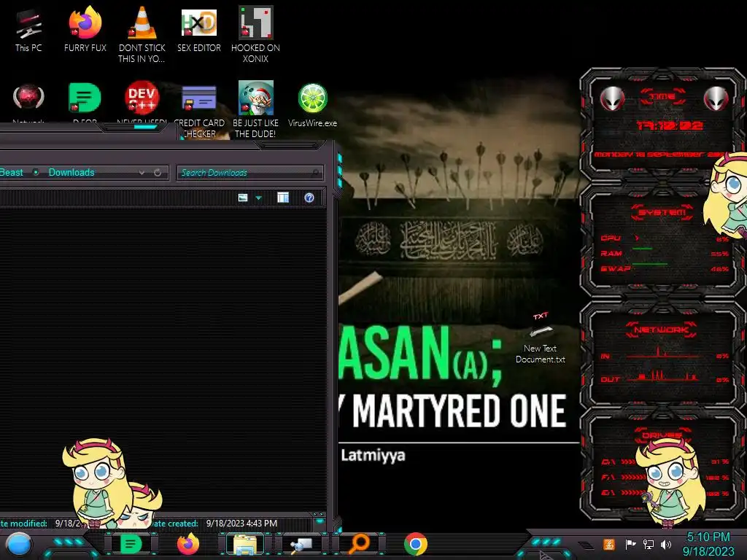Open the DONT STICK THIS IN YO... VLC shortcut
The width and height of the screenshot is (747, 560).
click(x=142, y=34)
